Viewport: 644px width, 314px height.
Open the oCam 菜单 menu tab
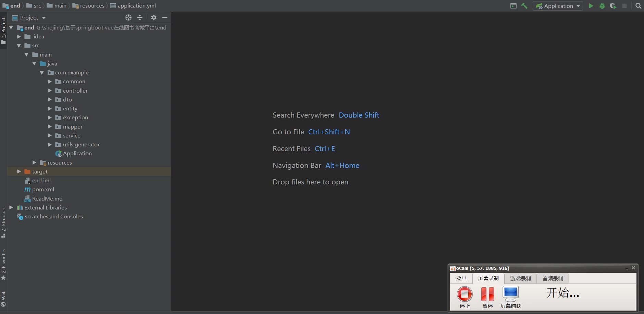click(461, 278)
